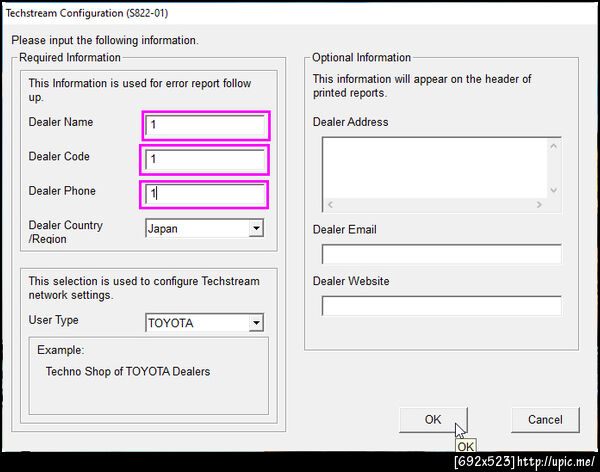Open the User Type TOYOTA dropdown arrow
The height and width of the screenshot is (472, 600).
(x=256, y=323)
